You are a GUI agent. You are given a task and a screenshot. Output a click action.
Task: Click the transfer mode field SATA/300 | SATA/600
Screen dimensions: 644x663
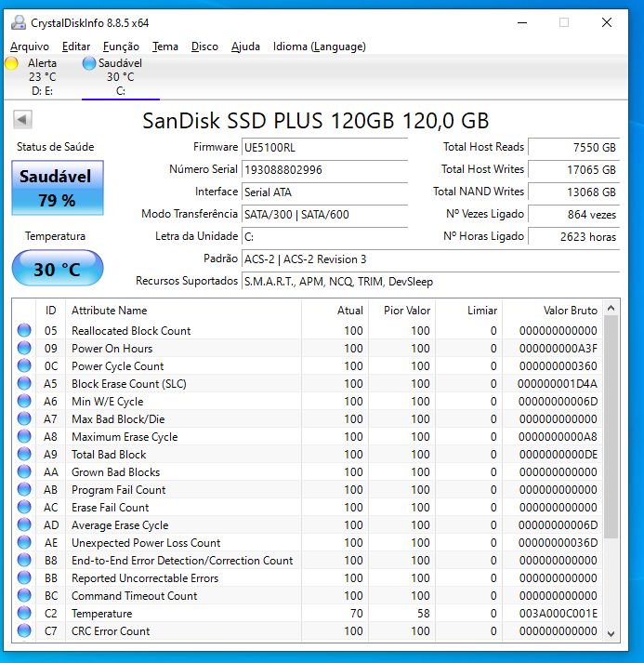tap(324, 215)
